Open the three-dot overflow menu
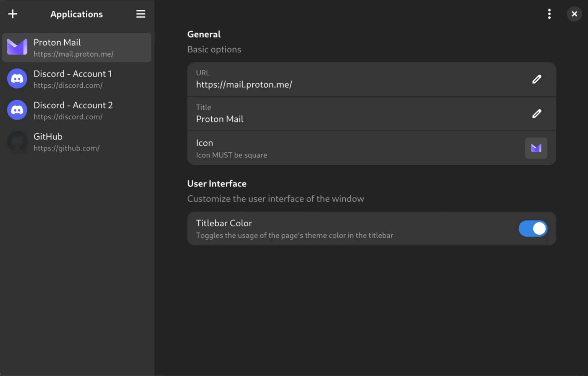 coord(549,14)
